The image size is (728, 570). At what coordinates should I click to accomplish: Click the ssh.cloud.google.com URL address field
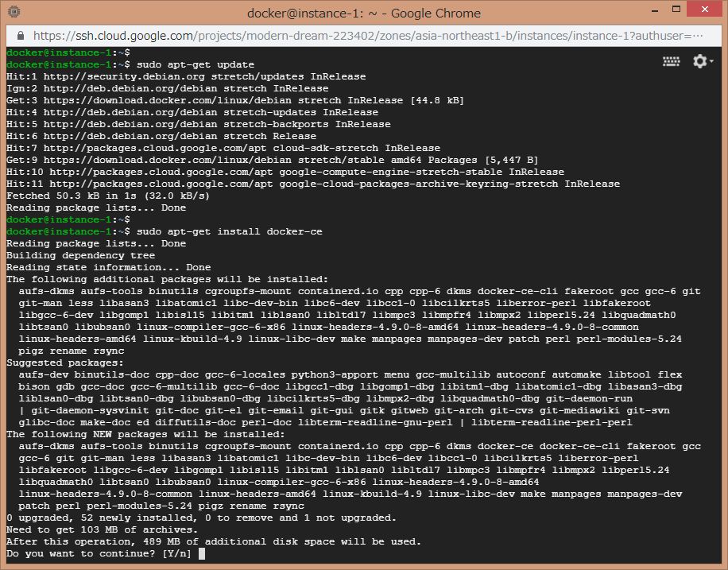368,36
